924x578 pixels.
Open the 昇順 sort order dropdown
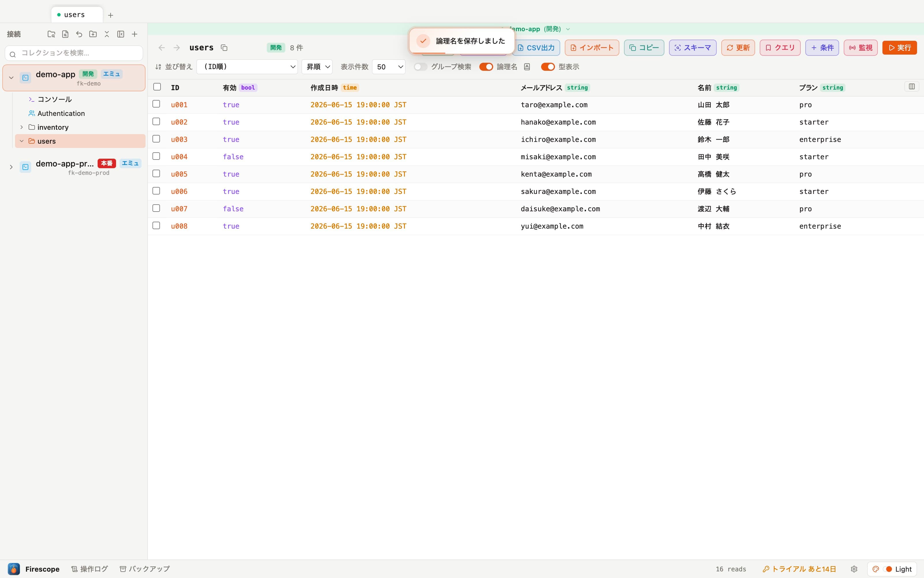317,67
